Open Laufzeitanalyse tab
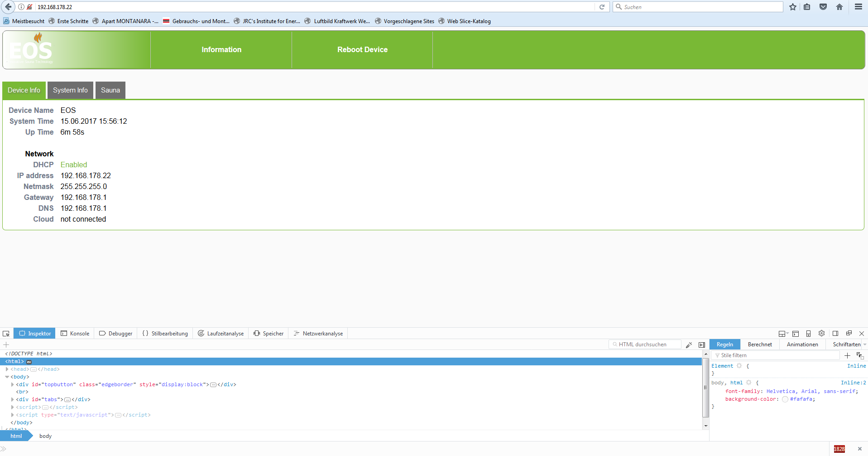The height and width of the screenshot is (456, 868). click(221, 334)
